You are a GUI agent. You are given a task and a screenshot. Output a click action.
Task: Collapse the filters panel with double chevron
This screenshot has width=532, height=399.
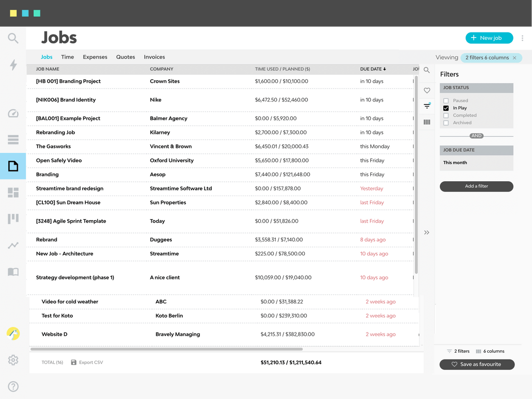point(427,233)
